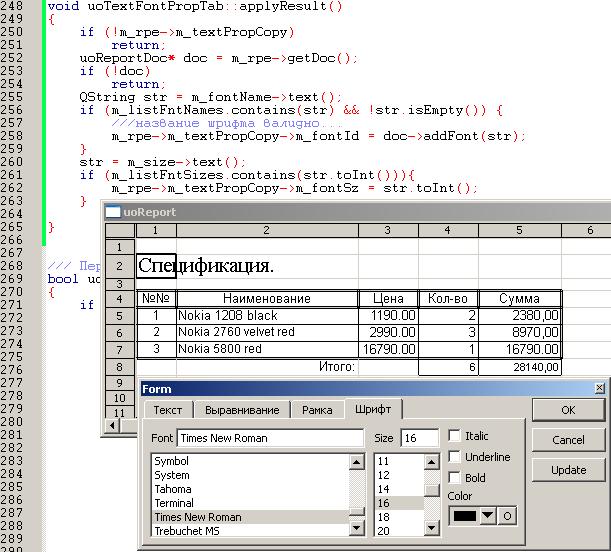Click into the Font name text field
611x552 pixels.
click(270, 438)
